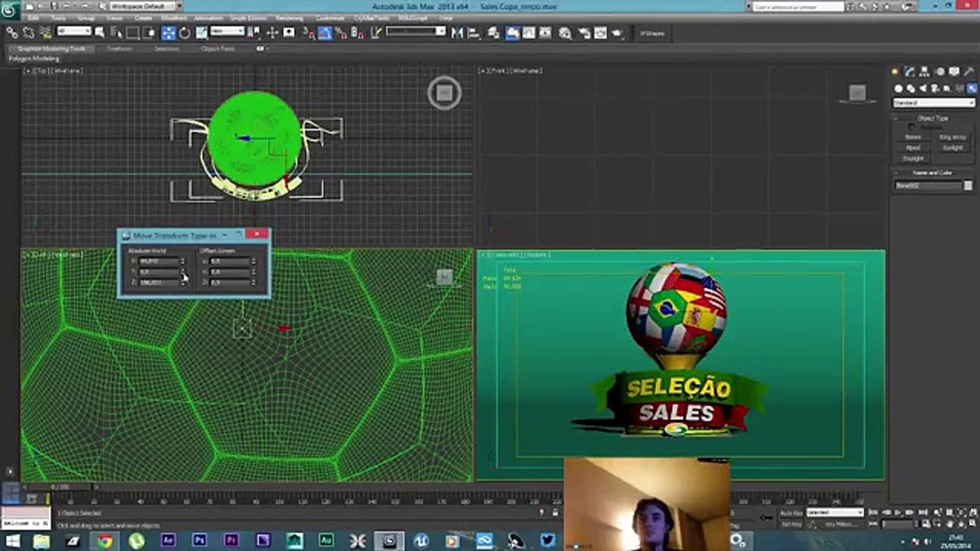Collapse the Name and Color rollout
The height and width of the screenshot is (551, 980).
(932, 173)
